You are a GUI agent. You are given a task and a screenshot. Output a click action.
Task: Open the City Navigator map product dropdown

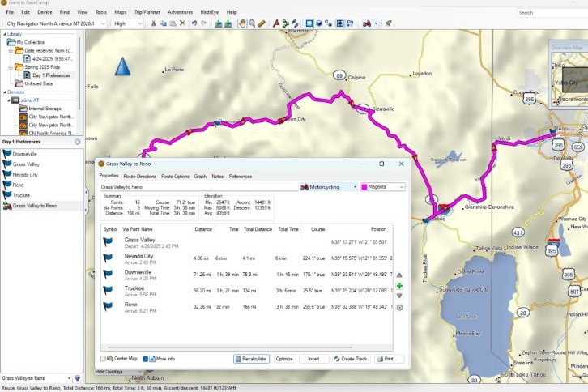pyautogui.click(x=56, y=23)
